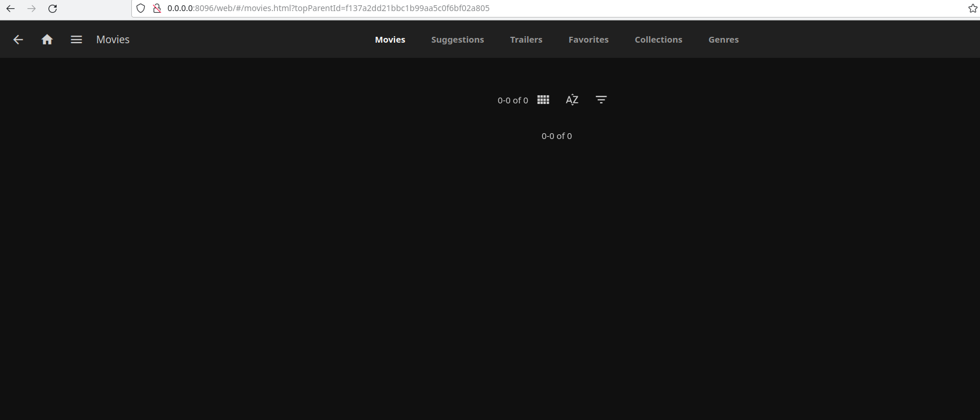
Task: Click the tracking protection shield icon
Action: coord(141,9)
